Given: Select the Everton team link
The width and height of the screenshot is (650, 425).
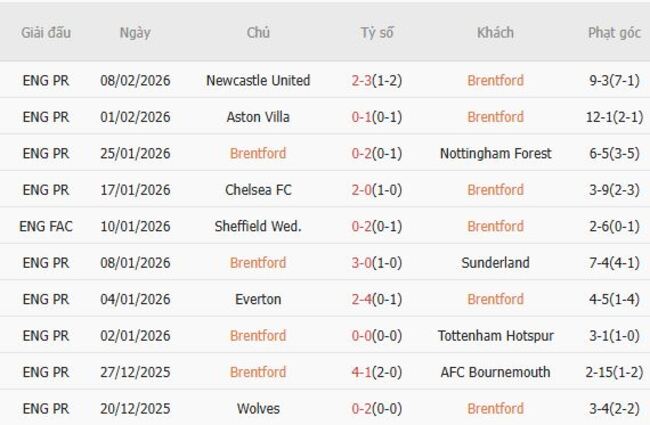Looking at the screenshot, I should (258, 299).
